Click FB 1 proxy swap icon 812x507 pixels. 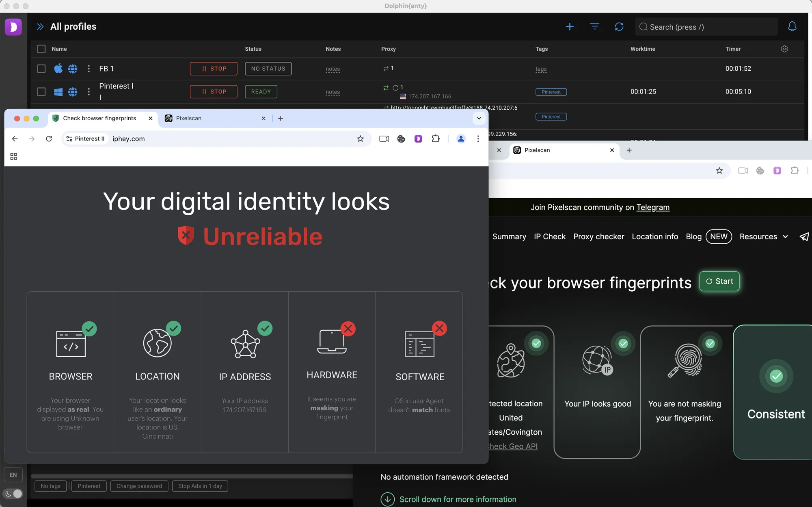pyautogui.click(x=386, y=69)
